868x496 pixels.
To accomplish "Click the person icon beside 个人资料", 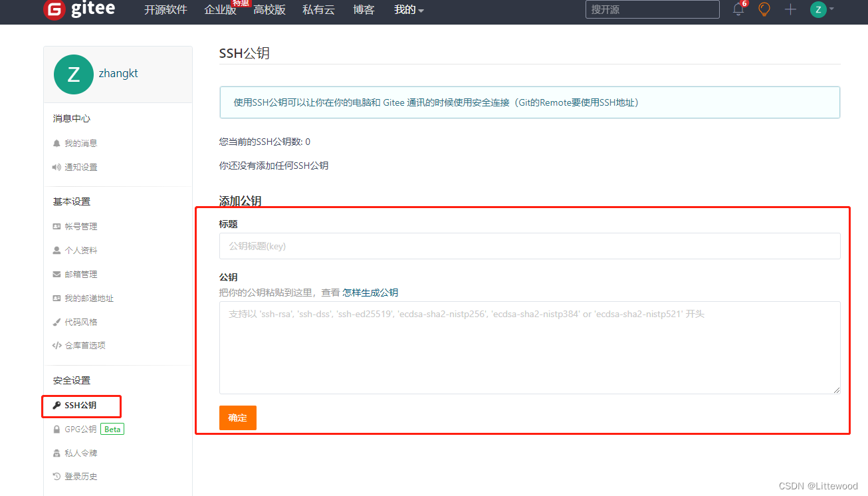I will (x=56, y=250).
